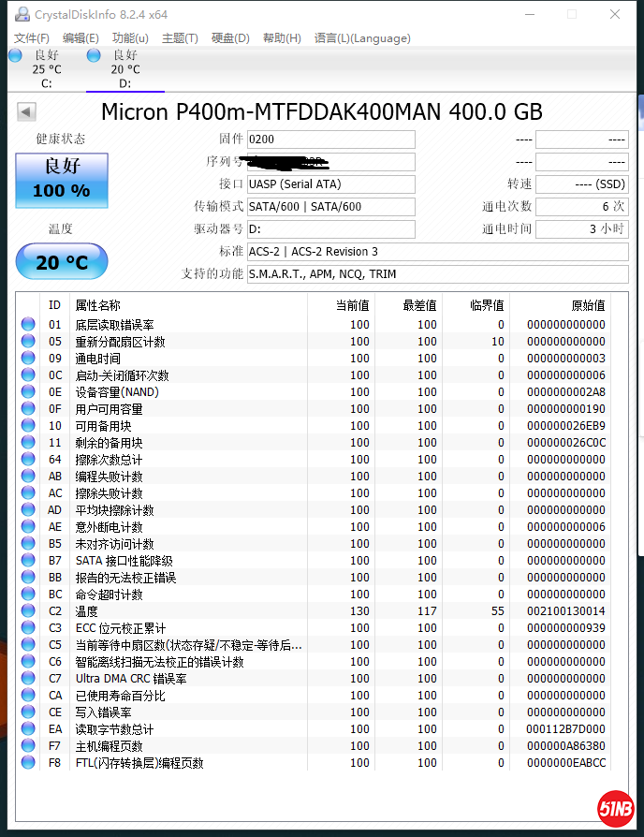Click blue status orb above drive C:

pos(15,56)
